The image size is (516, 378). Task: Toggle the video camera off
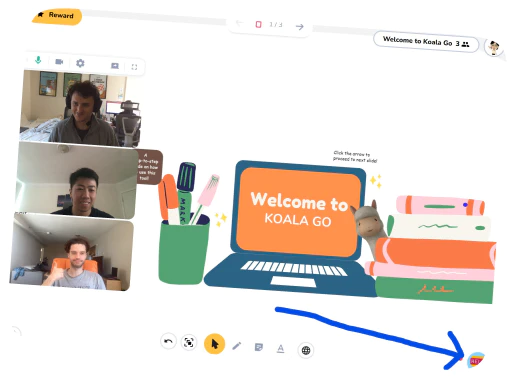coord(59,62)
